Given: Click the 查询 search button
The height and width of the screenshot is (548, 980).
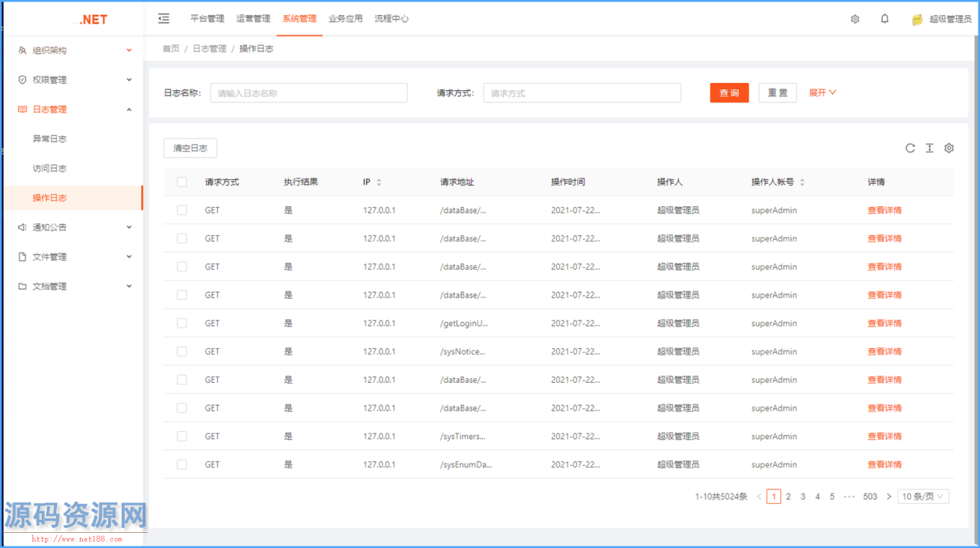Looking at the screenshot, I should pyautogui.click(x=729, y=93).
